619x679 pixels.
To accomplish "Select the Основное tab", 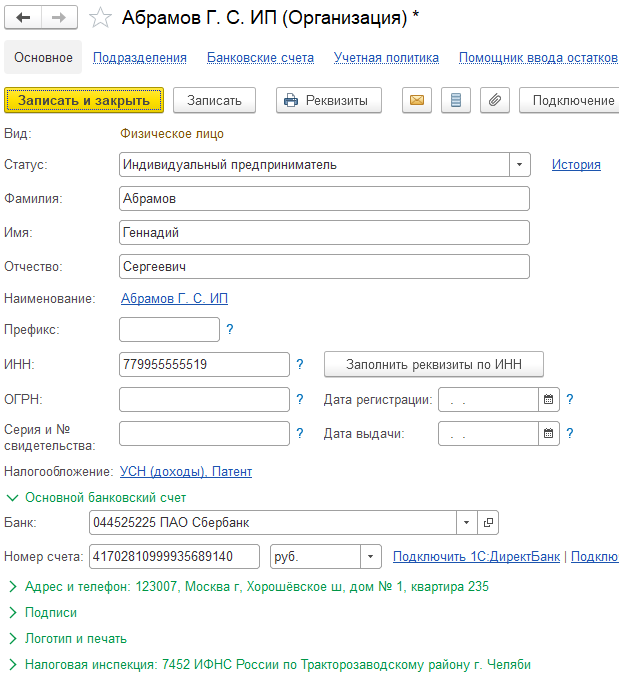I will click(x=43, y=57).
